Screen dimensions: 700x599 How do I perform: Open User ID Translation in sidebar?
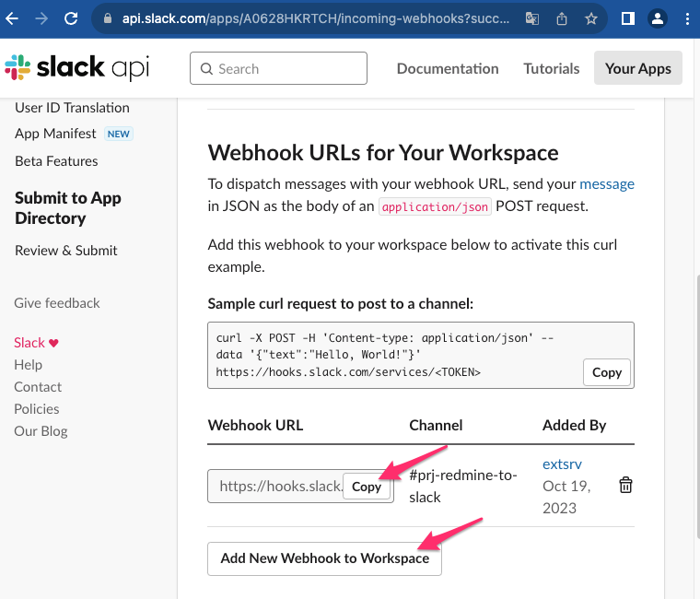pyautogui.click(x=72, y=108)
